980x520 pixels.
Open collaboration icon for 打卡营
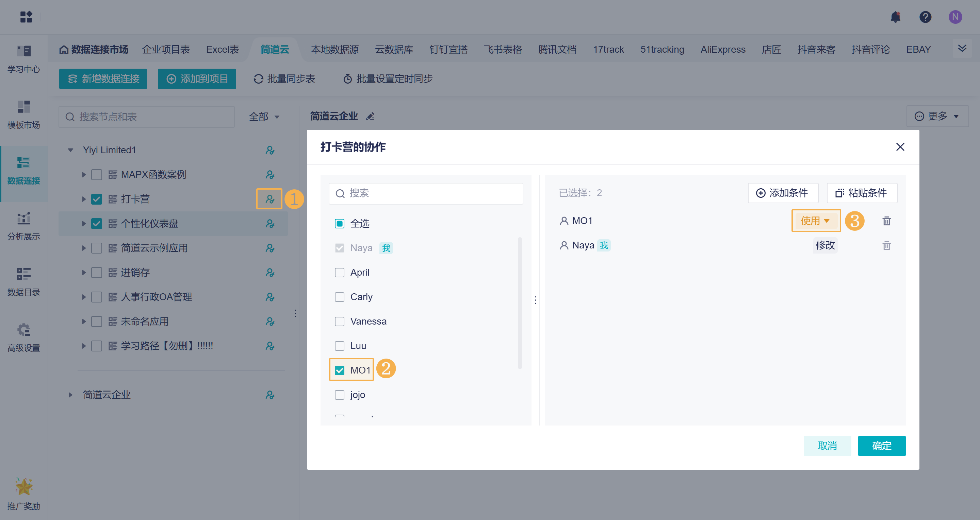tap(269, 199)
